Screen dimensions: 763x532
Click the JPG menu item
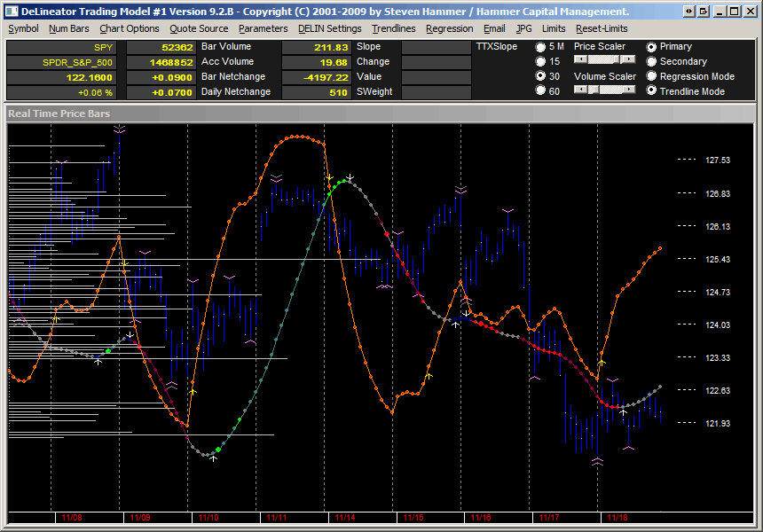[524, 28]
